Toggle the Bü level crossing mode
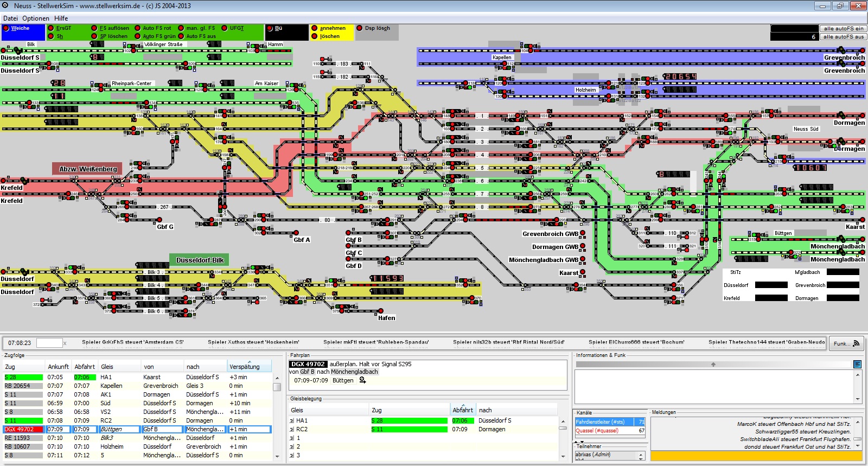 [275, 28]
